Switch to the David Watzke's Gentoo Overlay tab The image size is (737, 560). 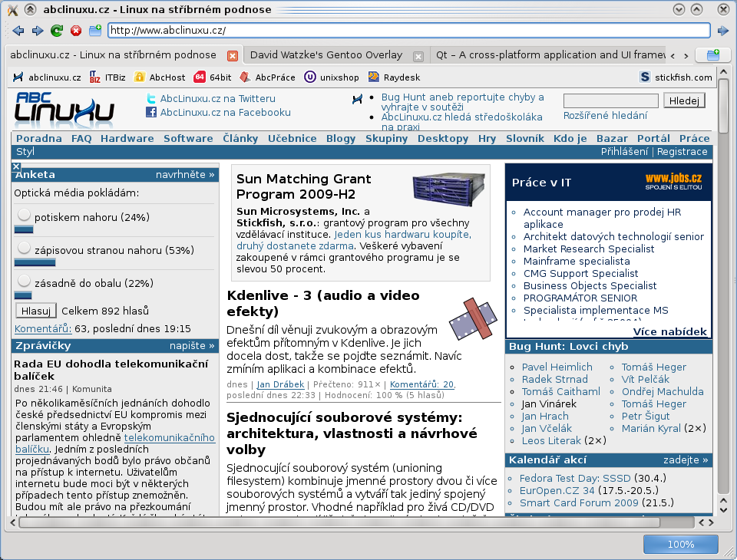click(x=326, y=55)
